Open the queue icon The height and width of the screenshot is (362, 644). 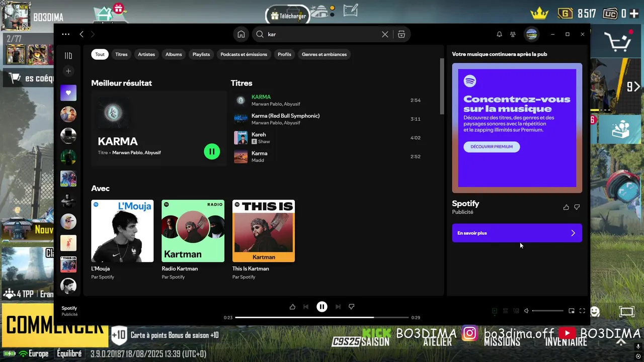pos(506,311)
